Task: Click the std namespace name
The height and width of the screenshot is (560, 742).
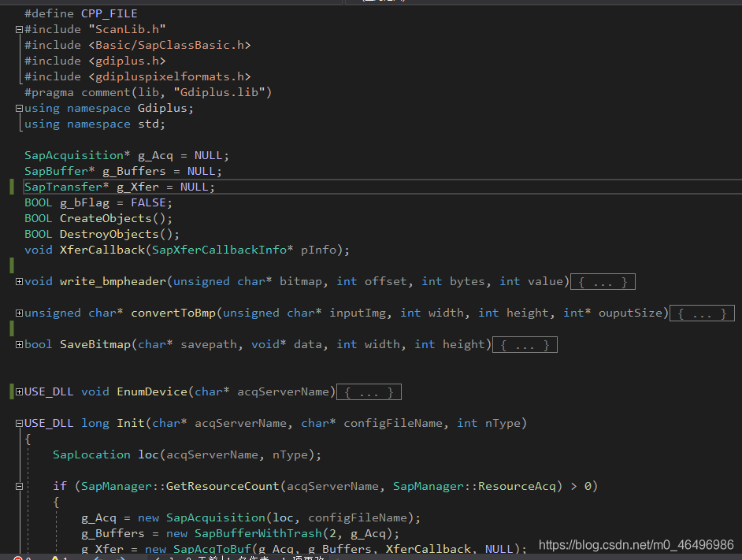Action: (x=148, y=124)
